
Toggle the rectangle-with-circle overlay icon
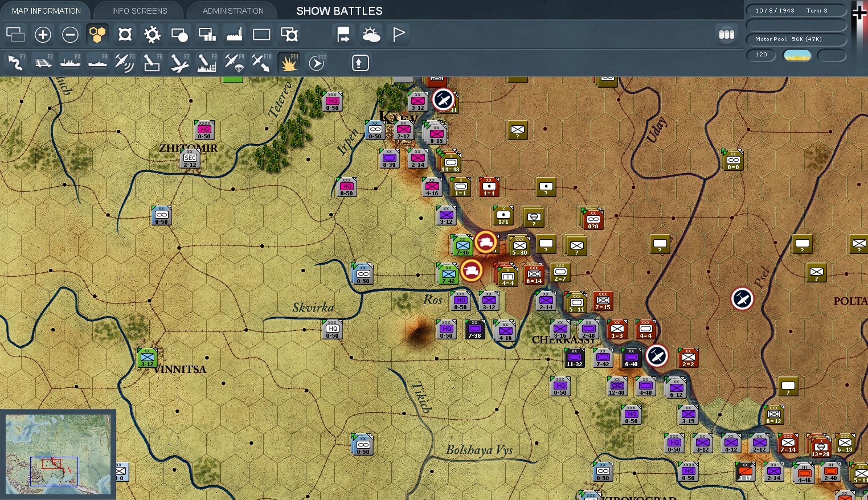[179, 35]
